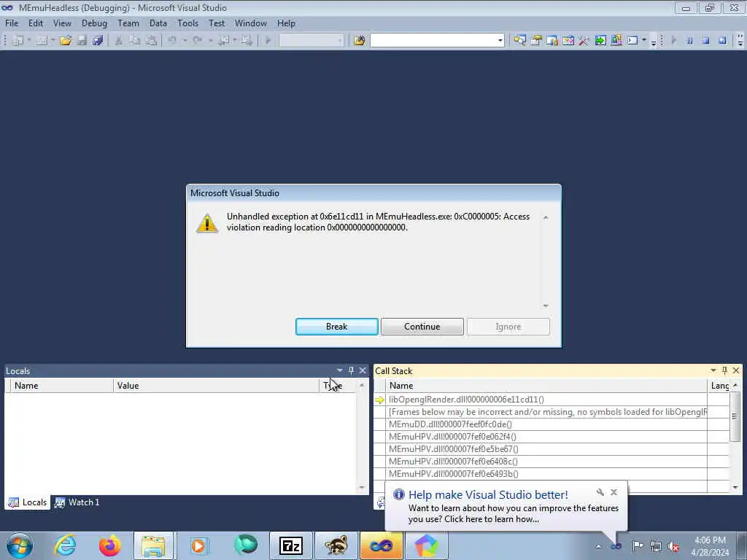Click the Redo arrow icon
Viewport: 747px width, 560px height.
click(x=197, y=41)
